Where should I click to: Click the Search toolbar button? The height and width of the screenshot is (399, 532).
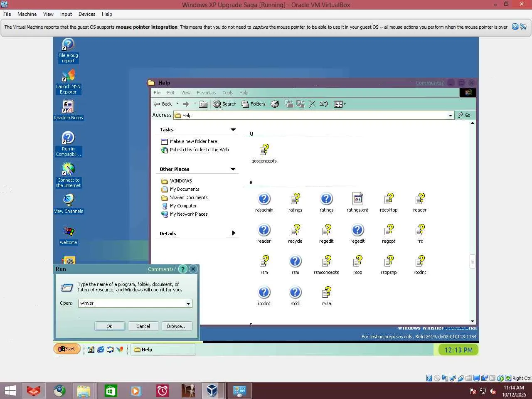(225, 104)
